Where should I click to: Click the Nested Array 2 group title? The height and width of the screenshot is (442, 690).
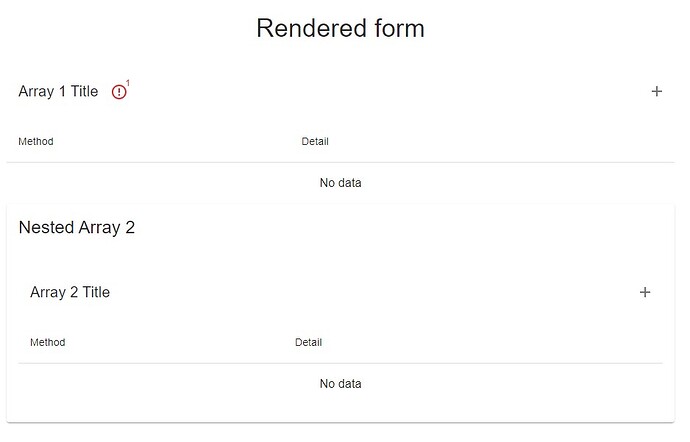[77, 228]
